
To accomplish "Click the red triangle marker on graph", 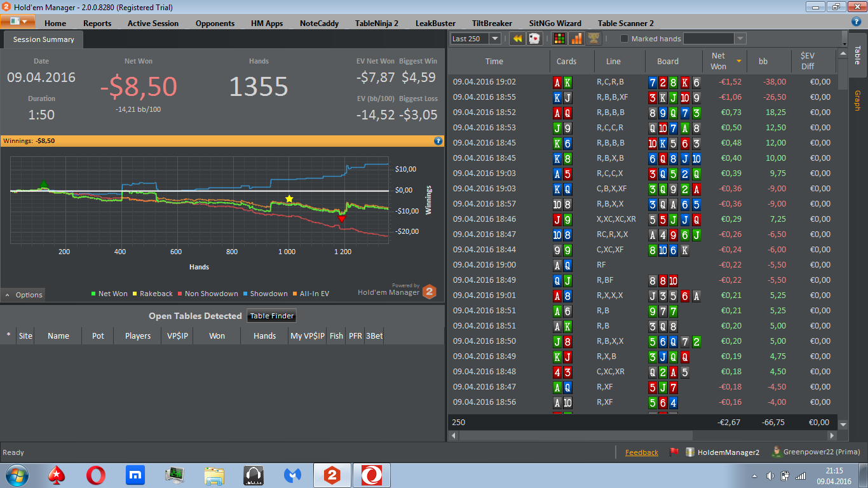I will tap(341, 219).
